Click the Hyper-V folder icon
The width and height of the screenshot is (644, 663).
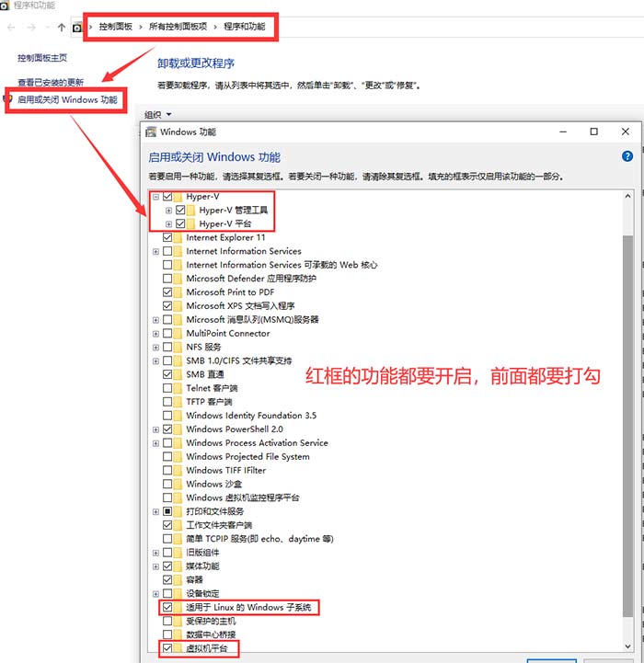click(178, 197)
